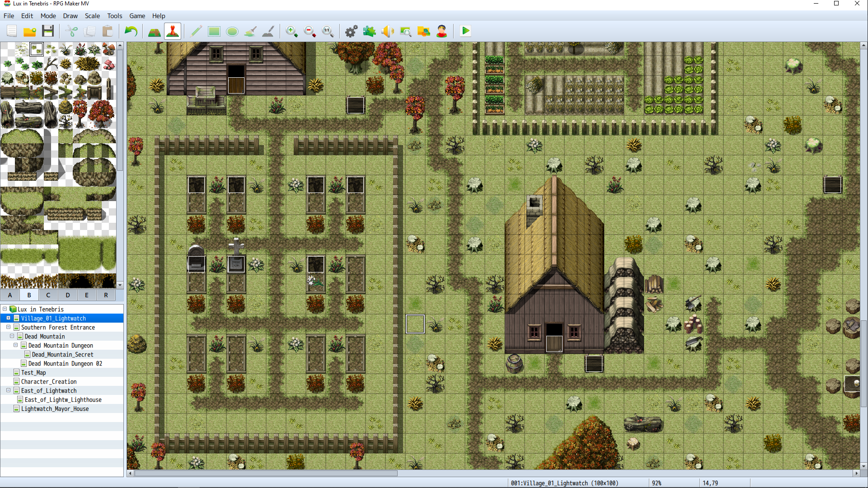This screenshot has height=488, width=868.
Task: Select the Dead Mountain map
Action: click(x=45, y=337)
